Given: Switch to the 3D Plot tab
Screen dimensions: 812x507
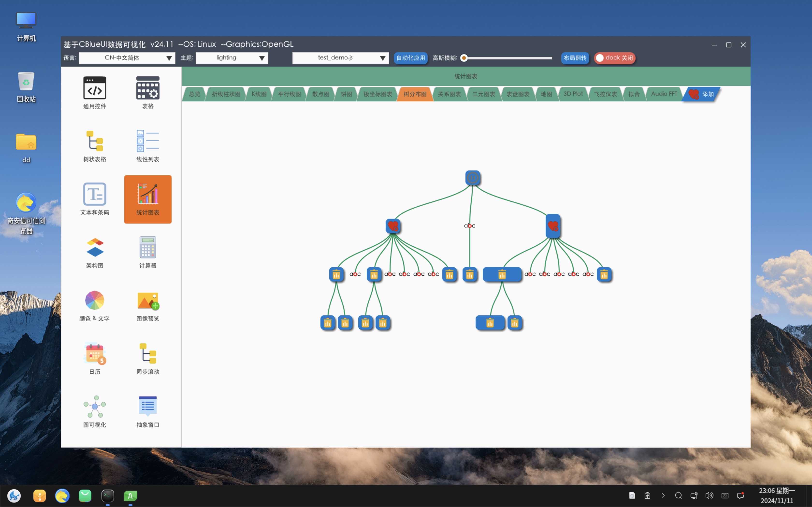Looking at the screenshot, I should 573,94.
